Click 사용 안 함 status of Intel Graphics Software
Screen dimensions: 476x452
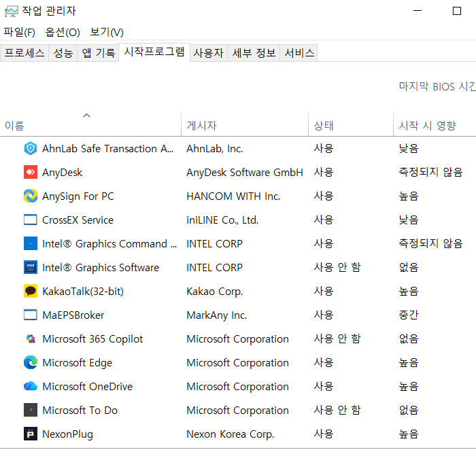[337, 267]
